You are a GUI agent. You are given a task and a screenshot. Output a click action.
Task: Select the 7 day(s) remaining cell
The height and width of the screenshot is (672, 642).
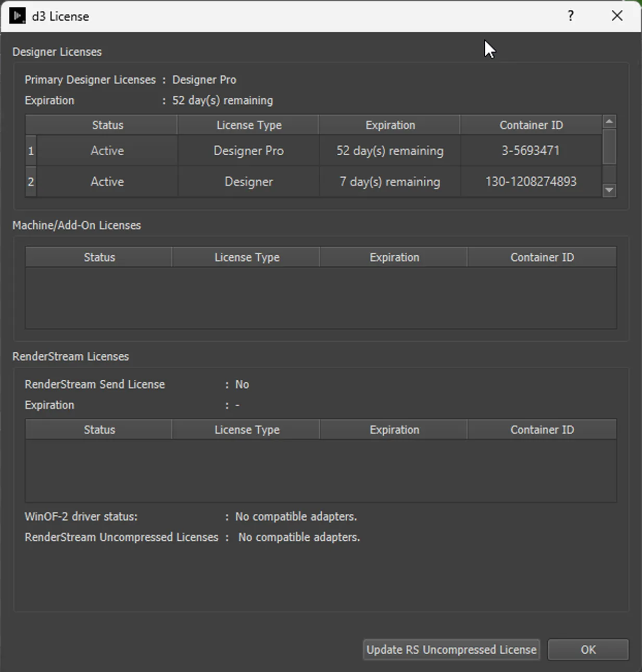point(389,182)
